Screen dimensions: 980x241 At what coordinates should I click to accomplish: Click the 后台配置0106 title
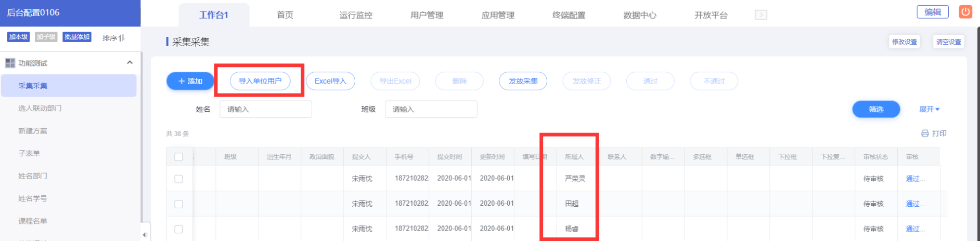tap(33, 12)
